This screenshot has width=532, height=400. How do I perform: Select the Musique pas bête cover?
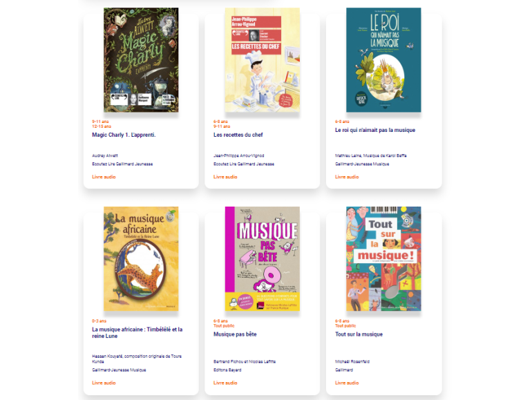click(x=263, y=259)
